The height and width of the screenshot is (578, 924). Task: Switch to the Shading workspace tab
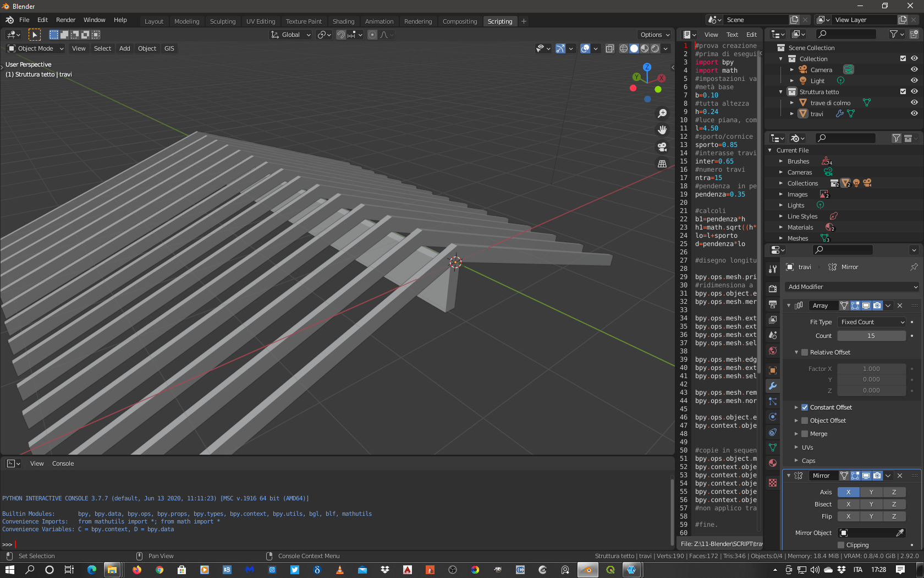coord(343,21)
